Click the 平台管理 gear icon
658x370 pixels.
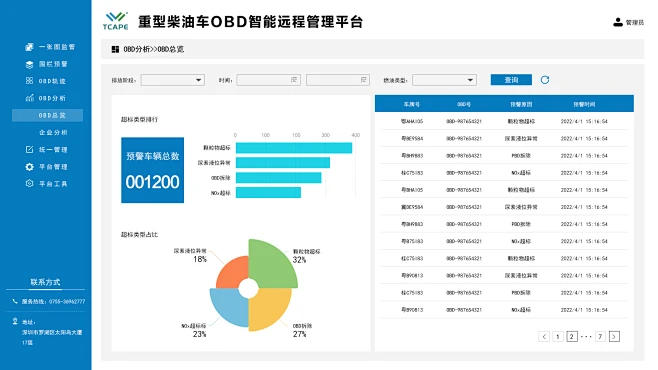[29, 167]
